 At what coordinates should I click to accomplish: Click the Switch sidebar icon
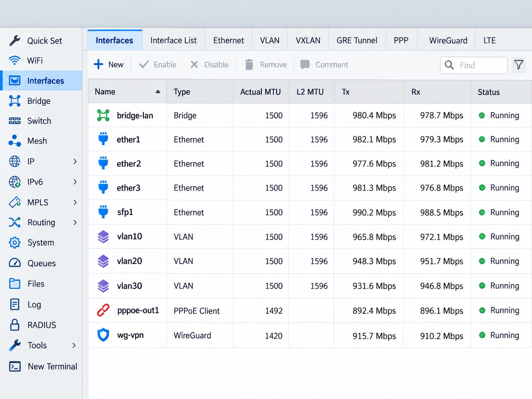[x=15, y=121]
